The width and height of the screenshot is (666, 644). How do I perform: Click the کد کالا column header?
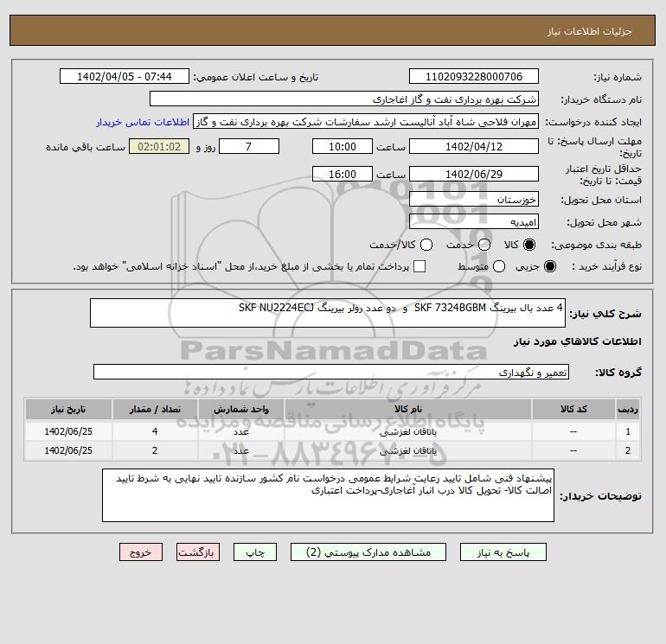(x=573, y=409)
